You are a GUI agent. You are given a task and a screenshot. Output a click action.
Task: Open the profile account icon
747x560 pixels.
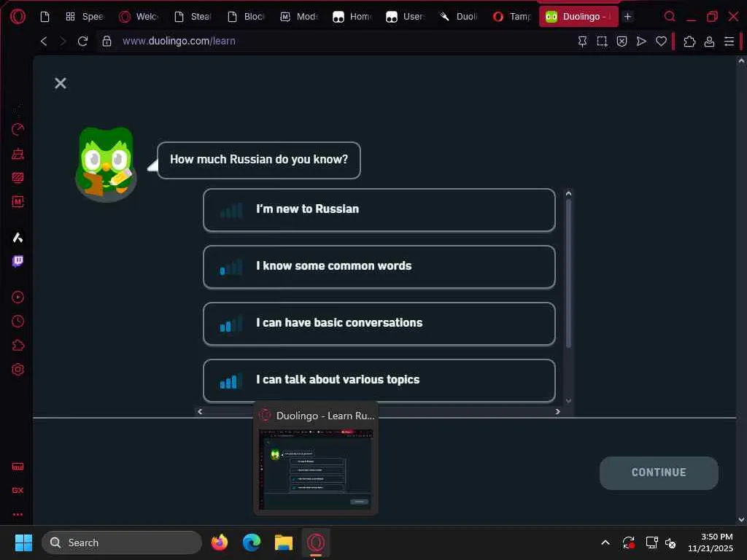709,42
